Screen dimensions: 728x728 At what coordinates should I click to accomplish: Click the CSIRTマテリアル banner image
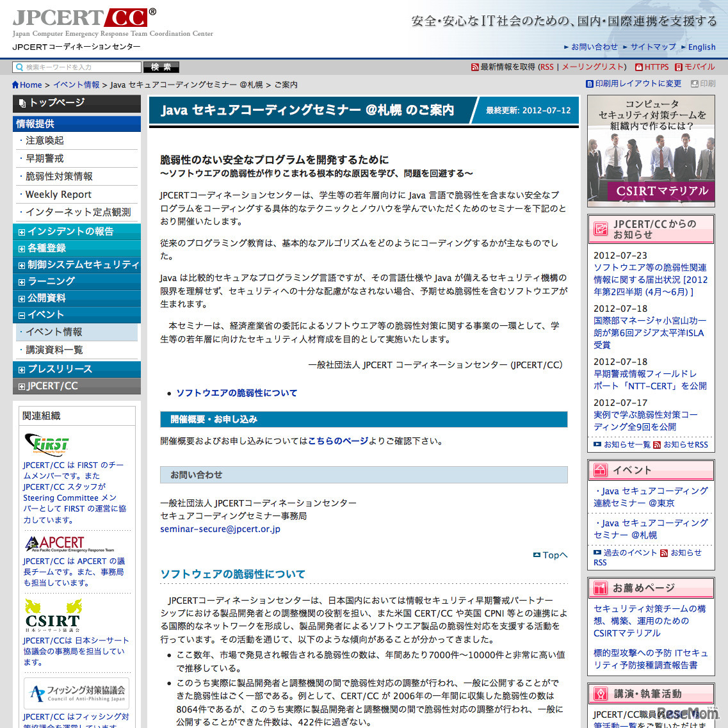(651, 151)
